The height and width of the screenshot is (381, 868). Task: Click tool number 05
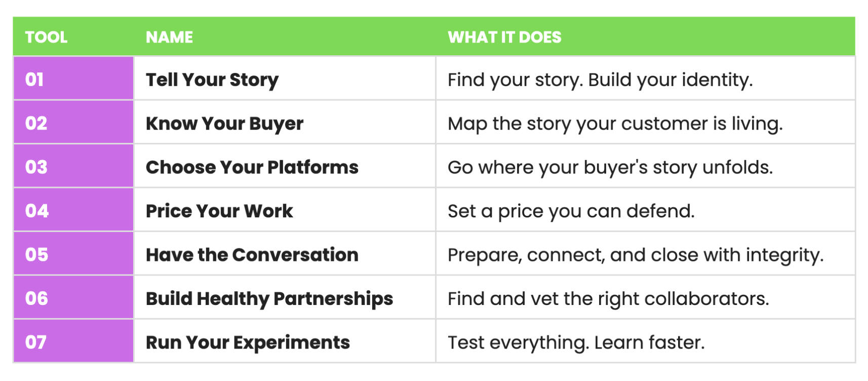click(36, 254)
